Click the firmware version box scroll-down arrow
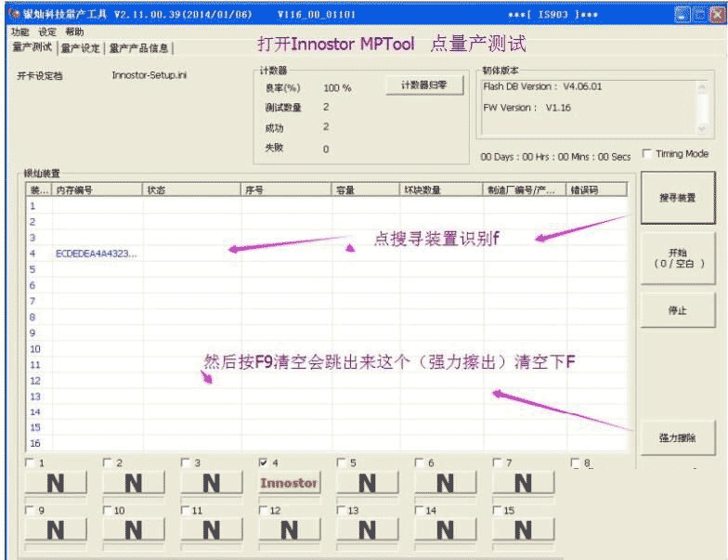 (702, 128)
